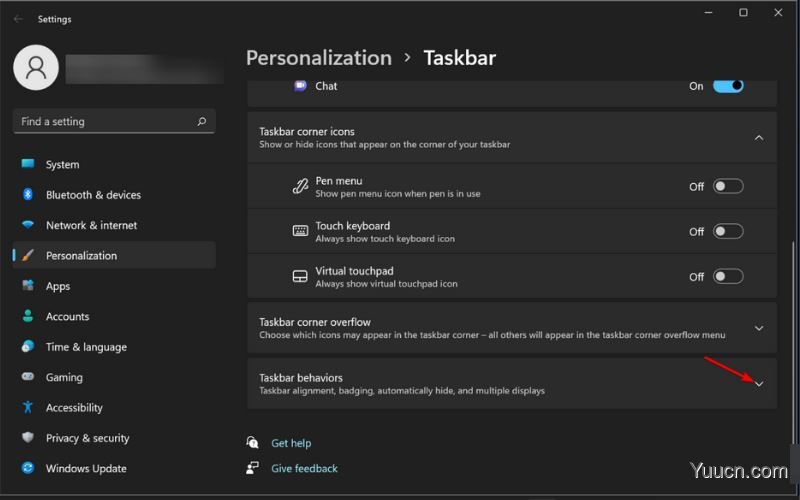Minimize the Settings window

coord(708,13)
